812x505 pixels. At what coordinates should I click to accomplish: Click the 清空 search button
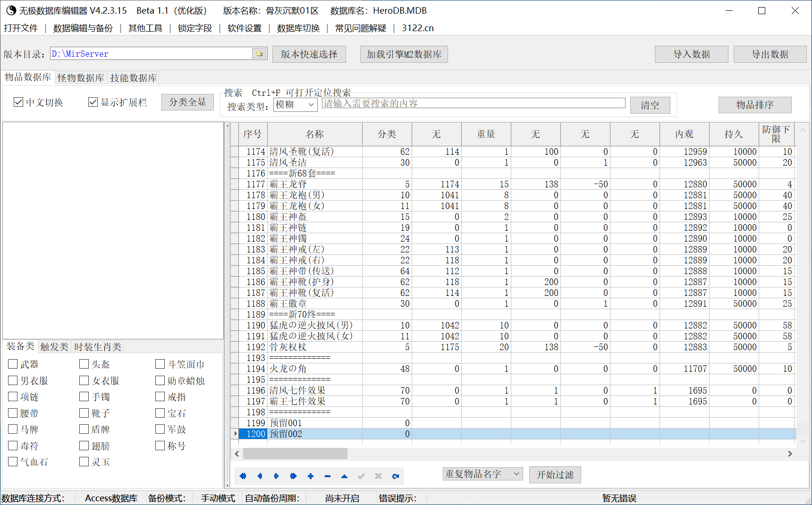pos(650,105)
